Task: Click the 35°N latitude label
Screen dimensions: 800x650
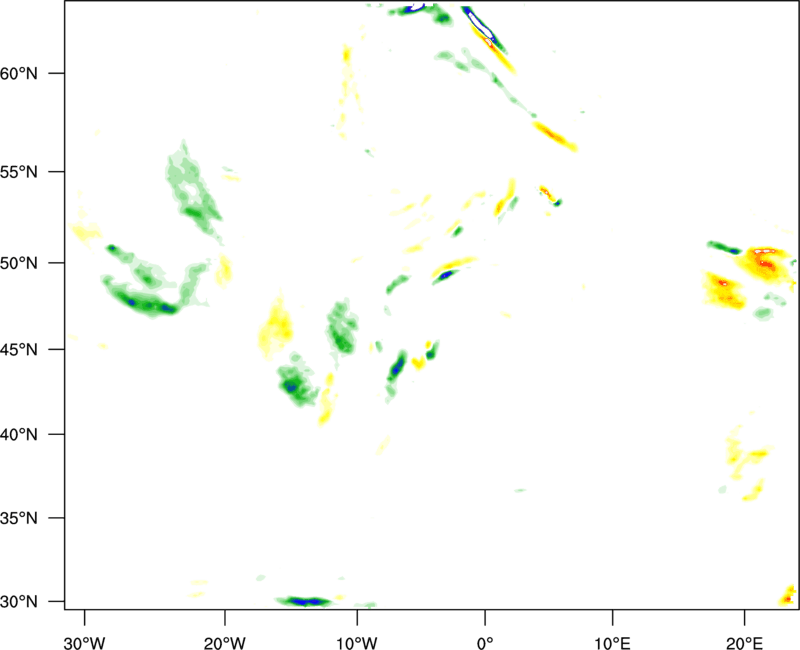Action: pos(18,518)
